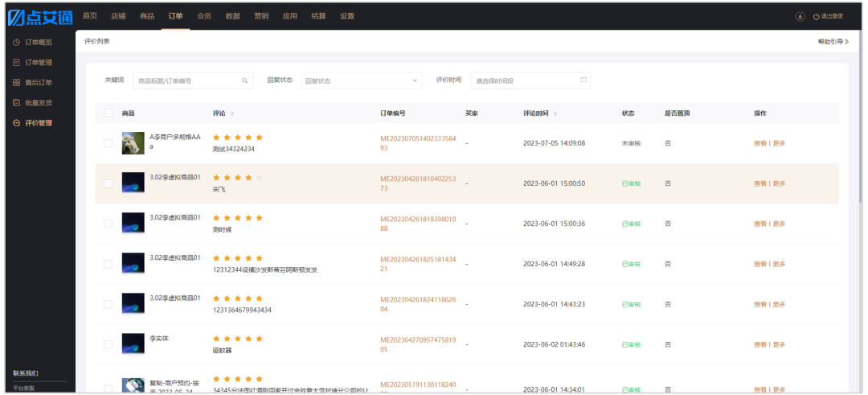The image size is (868, 395).
Task: Go to the 订单 menu
Action: pyautogui.click(x=175, y=16)
